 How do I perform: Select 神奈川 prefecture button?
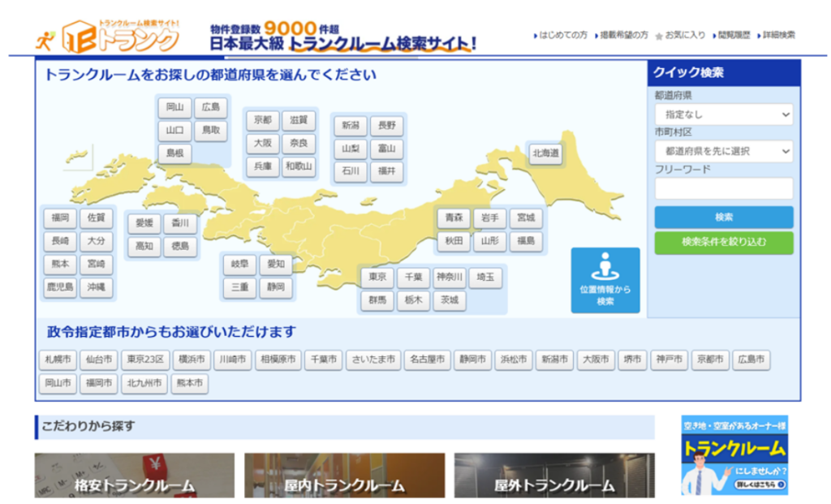(x=449, y=278)
